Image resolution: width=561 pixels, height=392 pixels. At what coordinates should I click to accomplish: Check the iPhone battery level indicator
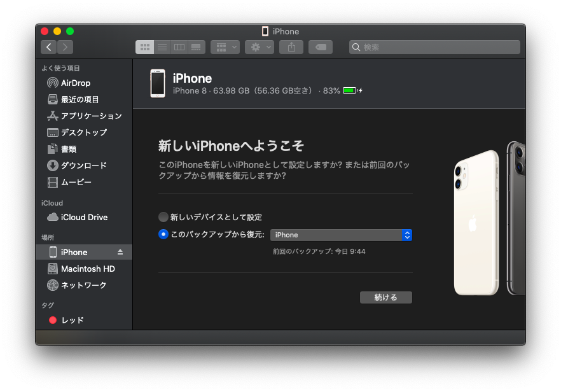point(349,90)
